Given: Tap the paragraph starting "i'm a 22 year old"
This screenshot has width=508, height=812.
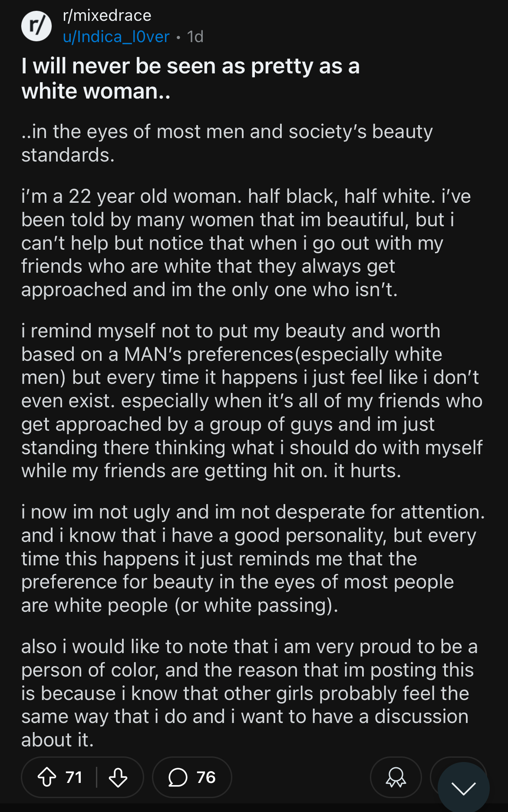Looking at the screenshot, I should click(246, 243).
